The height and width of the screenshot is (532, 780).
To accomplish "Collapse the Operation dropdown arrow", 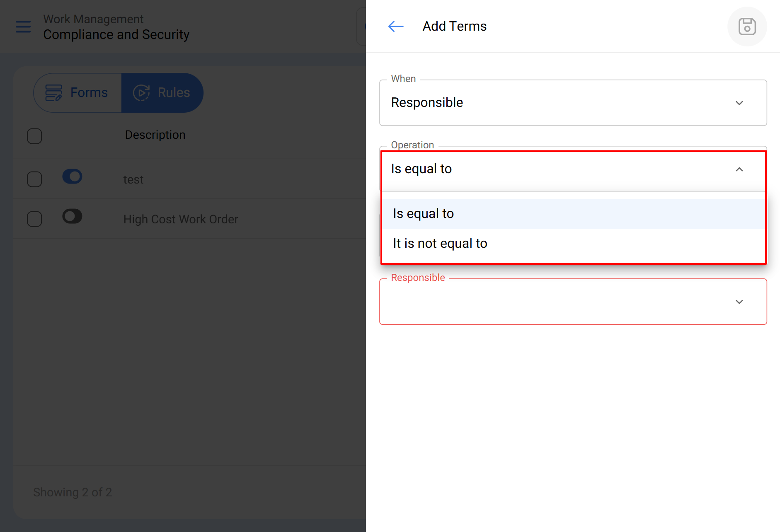I will click(x=739, y=169).
